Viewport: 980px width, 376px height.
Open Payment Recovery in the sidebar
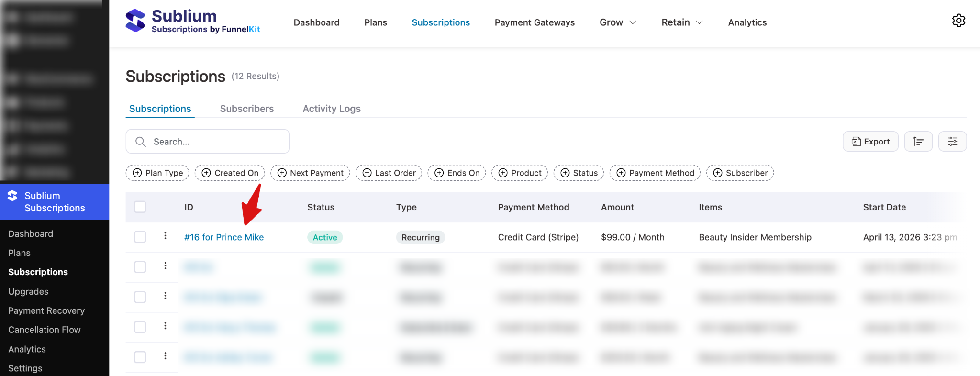(x=46, y=310)
